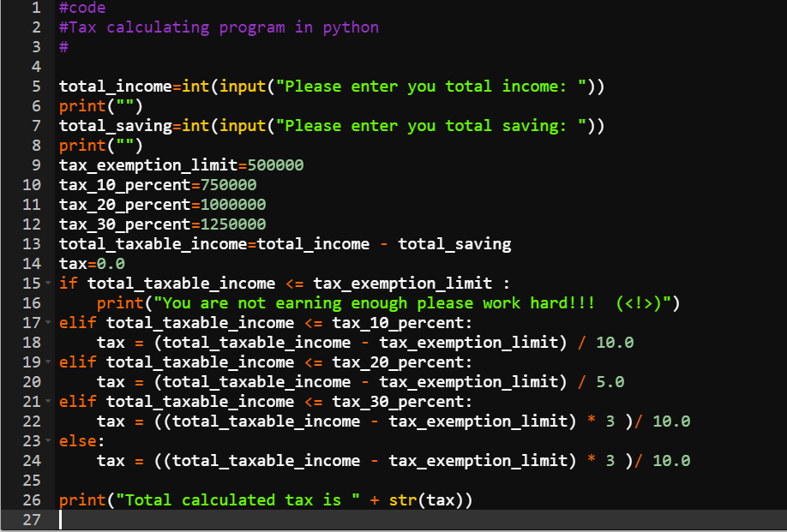Click 'tax_20_percent' on line 11
This screenshot has width=787, height=532.
click(x=125, y=205)
